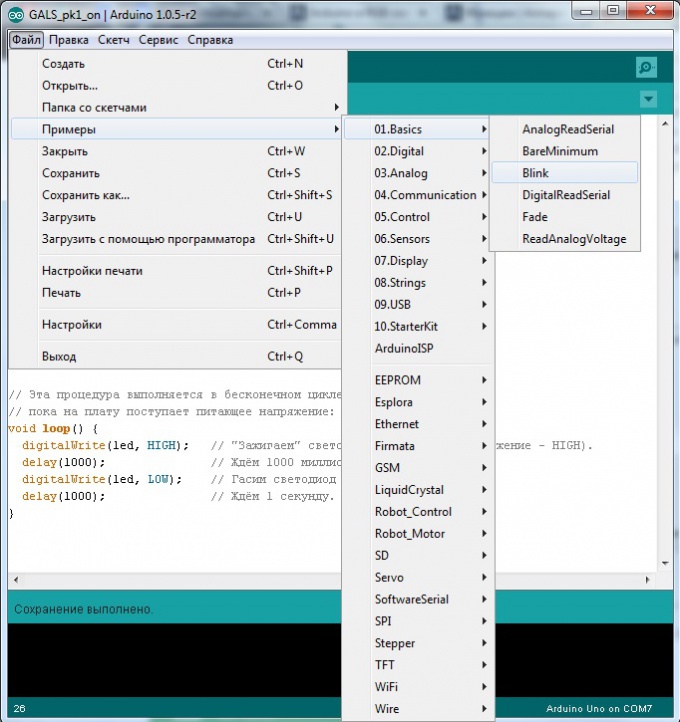The width and height of the screenshot is (680, 722).
Task: Expand 02.Digital examples submenu
Action: point(418,151)
